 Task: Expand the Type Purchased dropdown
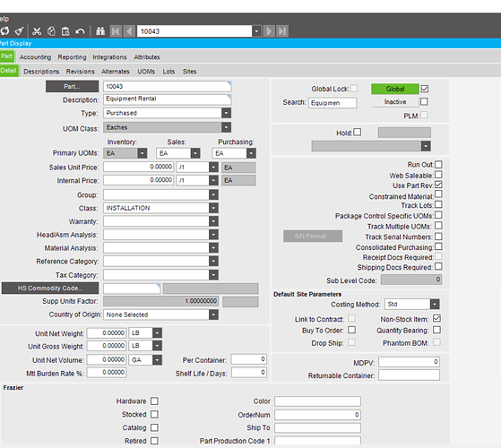[226, 113]
